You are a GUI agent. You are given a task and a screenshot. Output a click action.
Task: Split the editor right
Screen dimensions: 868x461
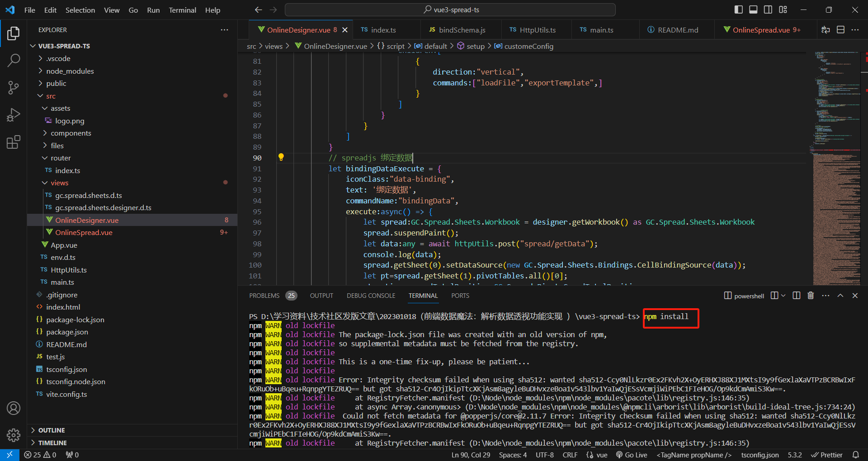coord(840,30)
